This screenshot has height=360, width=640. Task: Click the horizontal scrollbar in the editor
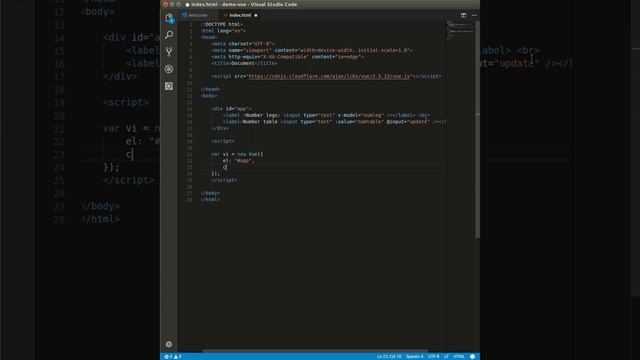click(315, 351)
